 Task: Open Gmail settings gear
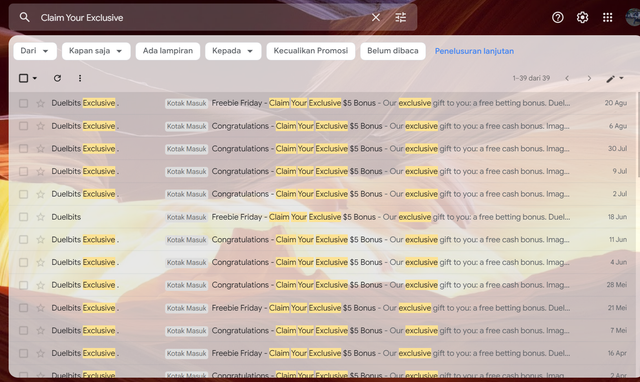coord(582,18)
